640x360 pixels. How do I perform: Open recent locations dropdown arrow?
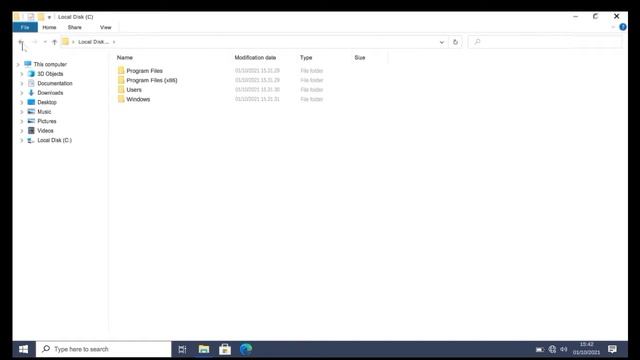[45, 42]
